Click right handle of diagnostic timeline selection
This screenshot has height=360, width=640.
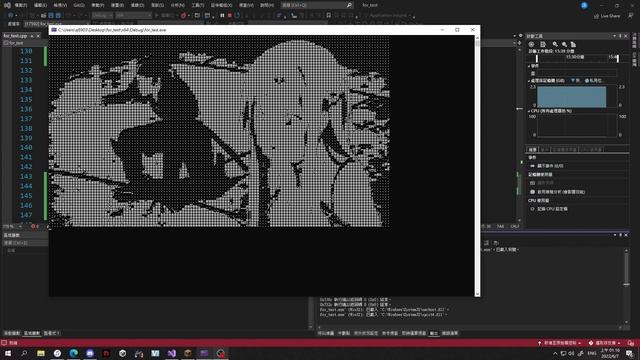618,59
